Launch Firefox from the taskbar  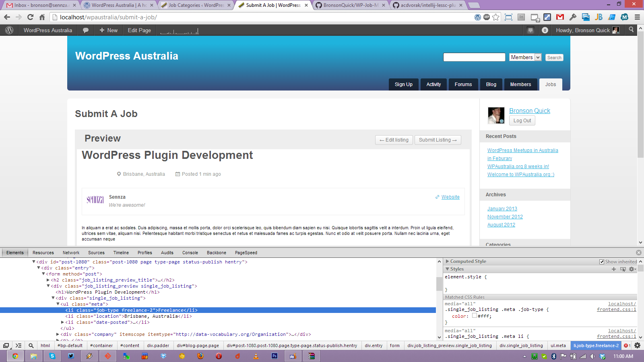200,356
